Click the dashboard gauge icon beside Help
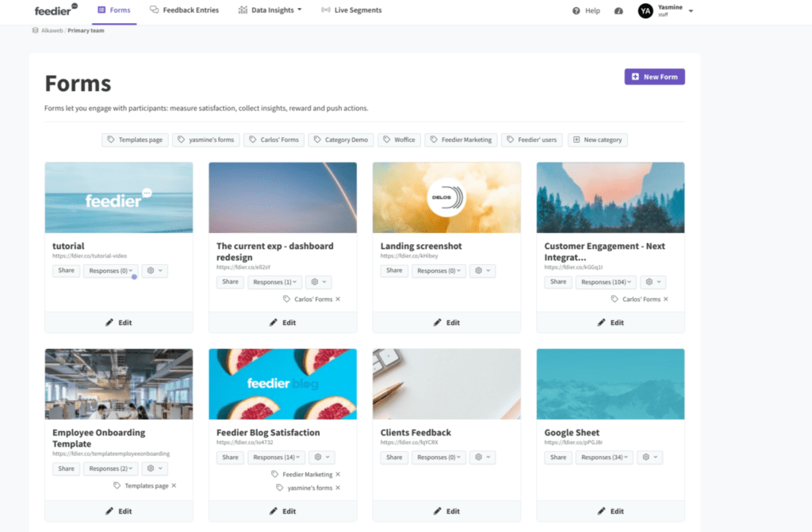The height and width of the screenshot is (532, 812). point(619,11)
